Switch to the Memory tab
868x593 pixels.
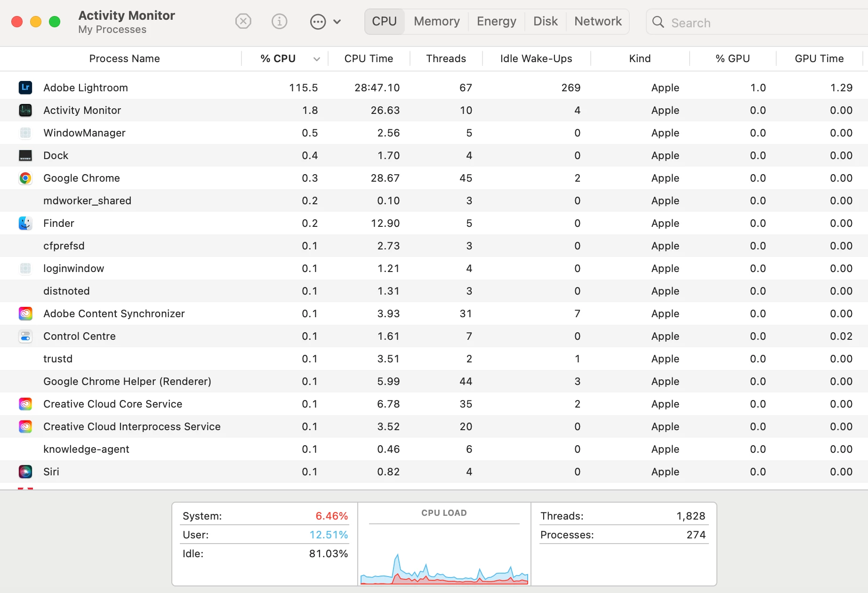pyautogui.click(x=437, y=22)
